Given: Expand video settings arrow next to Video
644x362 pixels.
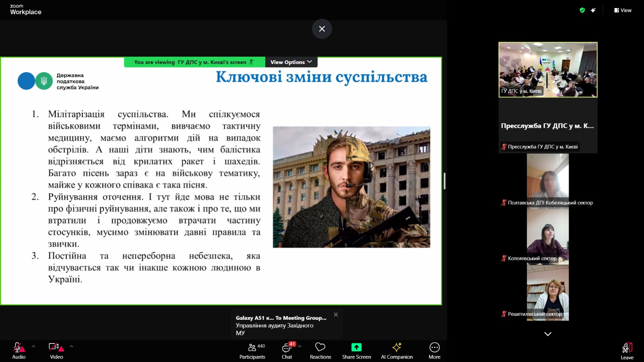Looking at the screenshot, I should click(x=71, y=346).
